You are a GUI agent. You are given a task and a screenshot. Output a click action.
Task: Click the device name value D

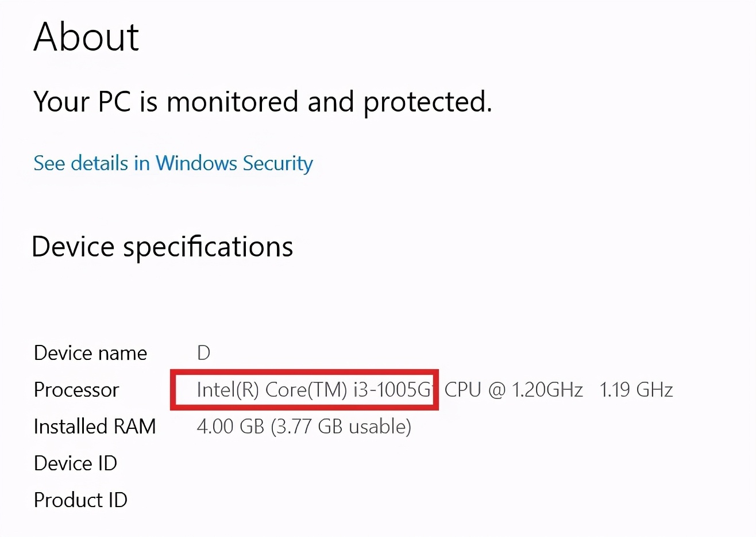coord(203,352)
